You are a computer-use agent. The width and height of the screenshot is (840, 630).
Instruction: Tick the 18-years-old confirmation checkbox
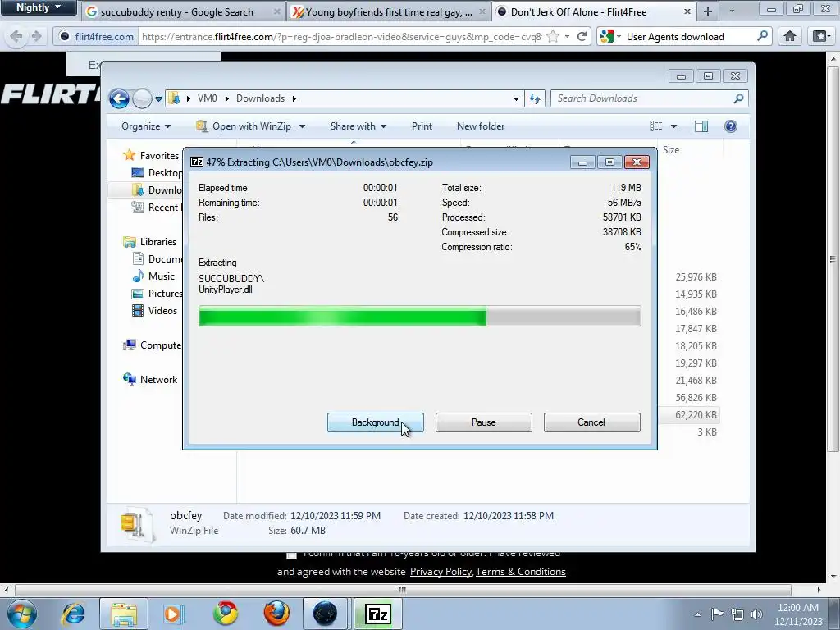[291, 555]
